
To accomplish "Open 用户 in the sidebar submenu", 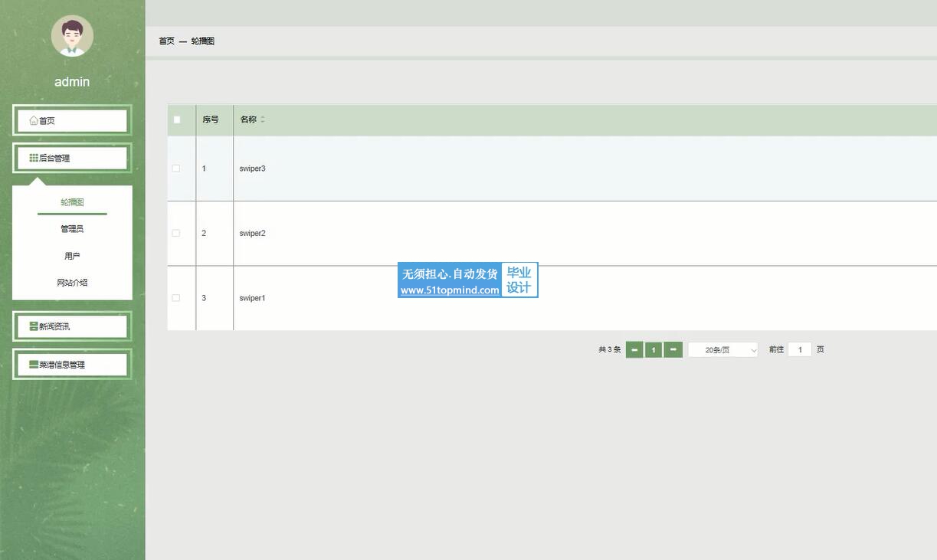I will [x=72, y=256].
